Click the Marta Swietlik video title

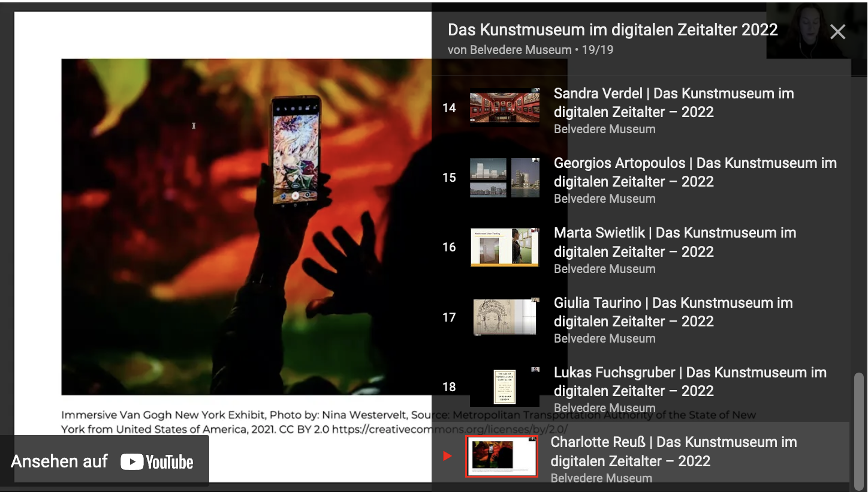[674, 242]
